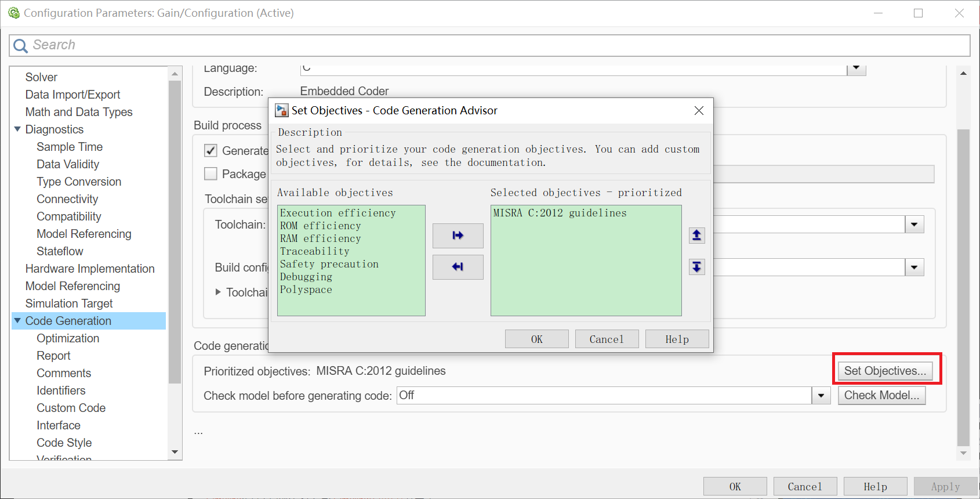
Task: Open the Report page
Action: [53, 356]
